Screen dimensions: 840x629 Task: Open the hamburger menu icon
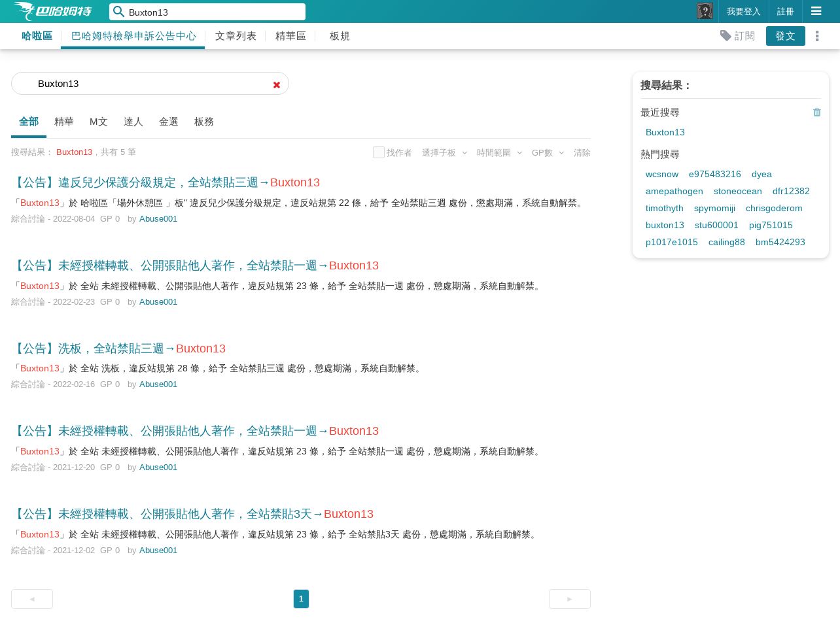tap(816, 11)
